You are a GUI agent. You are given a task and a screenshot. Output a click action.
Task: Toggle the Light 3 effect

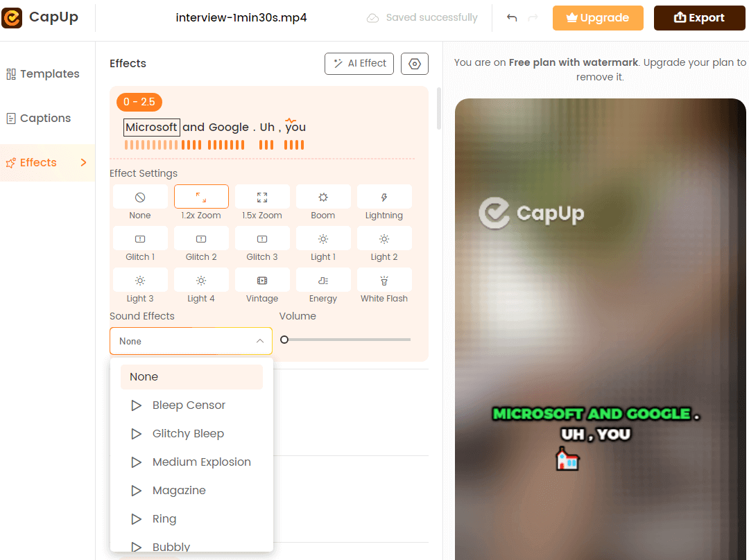pyautogui.click(x=140, y=281)
